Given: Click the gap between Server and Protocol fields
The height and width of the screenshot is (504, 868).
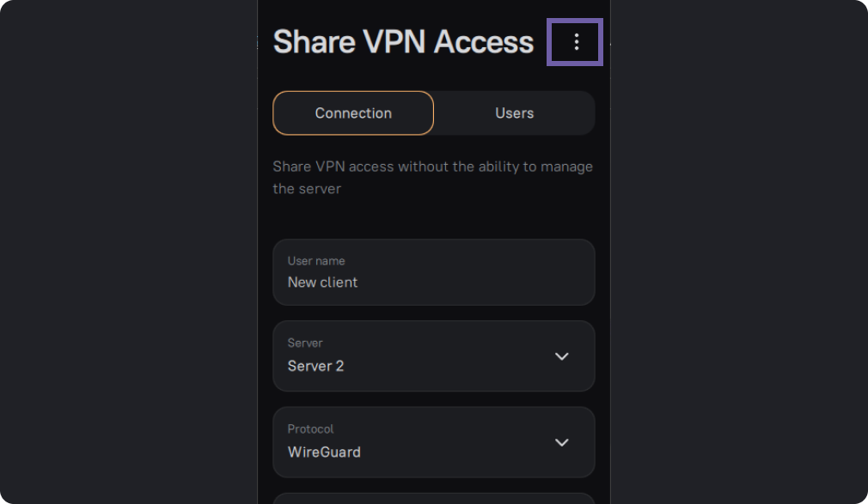Looking at the screenshot, I should point(433,399).
